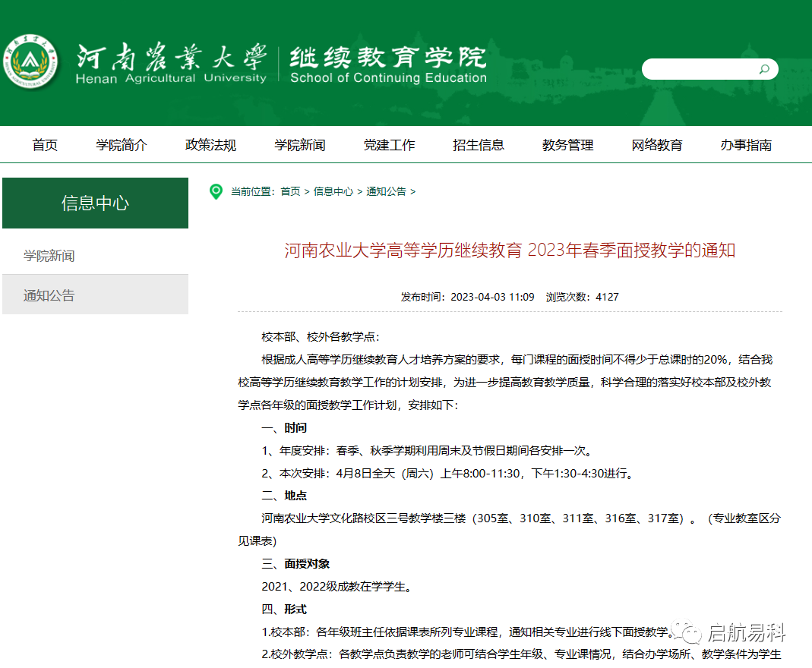Focus the header search input field
Image resolution: width=812 pixels, height=668 pixels.
coord(709,69)
